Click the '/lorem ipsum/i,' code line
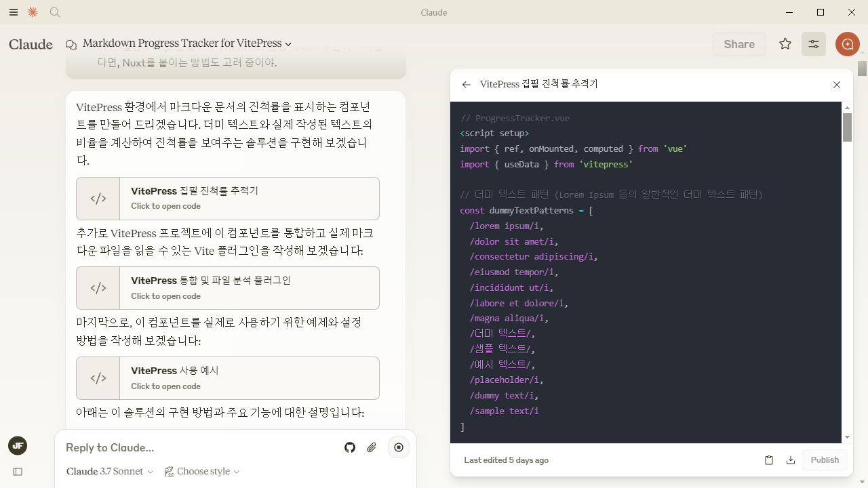 click(x=507, y=226)
